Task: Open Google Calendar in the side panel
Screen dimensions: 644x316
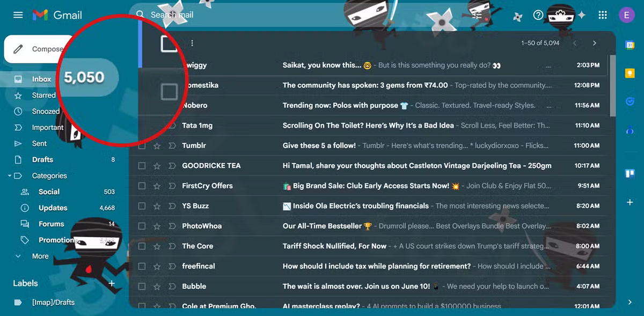Action: coord(630,45)
